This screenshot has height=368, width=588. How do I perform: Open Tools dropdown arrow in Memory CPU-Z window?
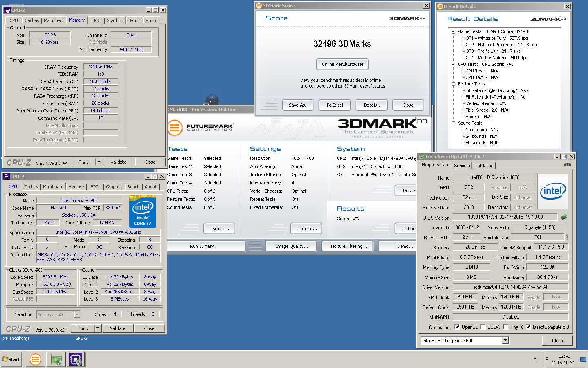pos(98,162)
